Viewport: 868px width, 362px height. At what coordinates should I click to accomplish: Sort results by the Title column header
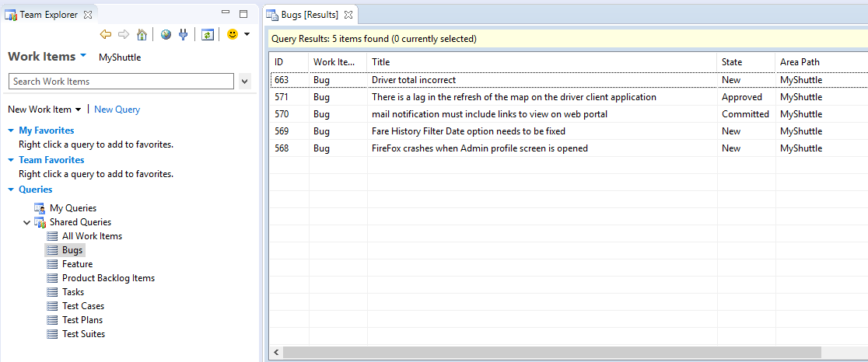click(x=542, y=62)
